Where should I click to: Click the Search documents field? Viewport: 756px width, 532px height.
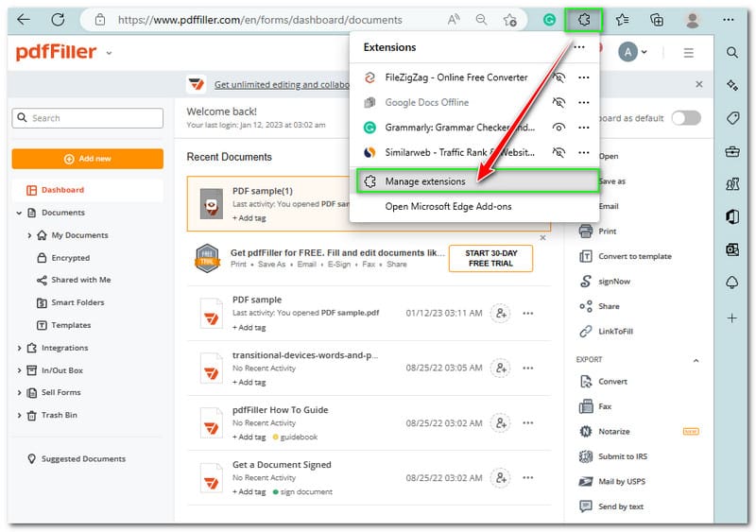click(x=87, y=118)
